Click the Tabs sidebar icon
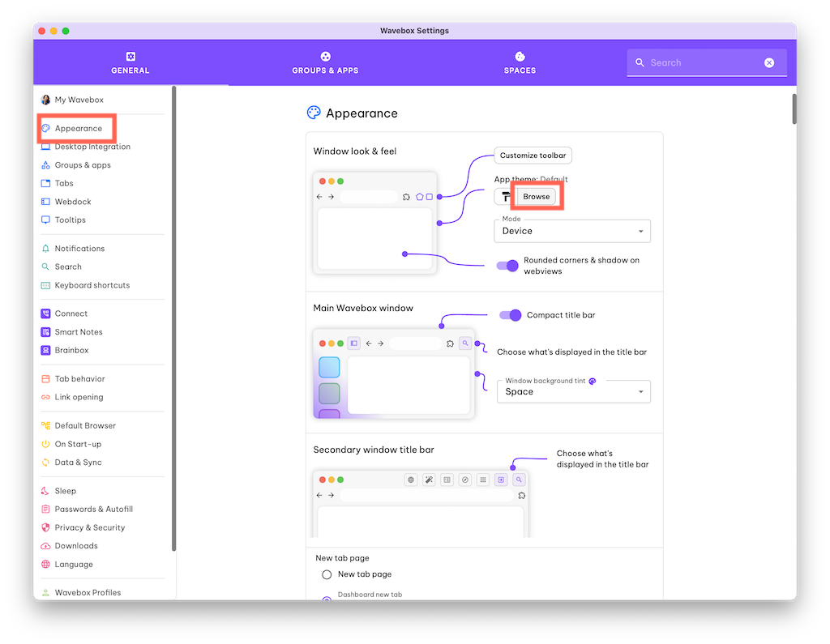 pyautogui.click(x=45, y=183)
